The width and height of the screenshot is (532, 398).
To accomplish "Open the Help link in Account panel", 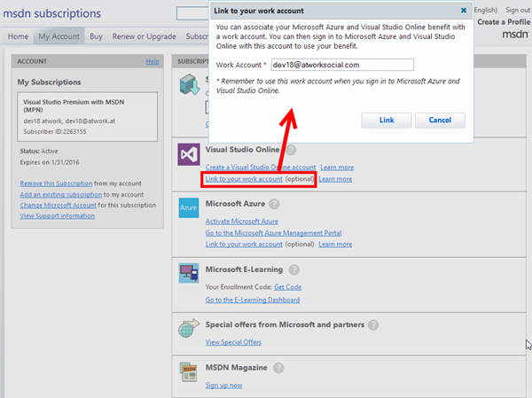I will click(153, 61).
